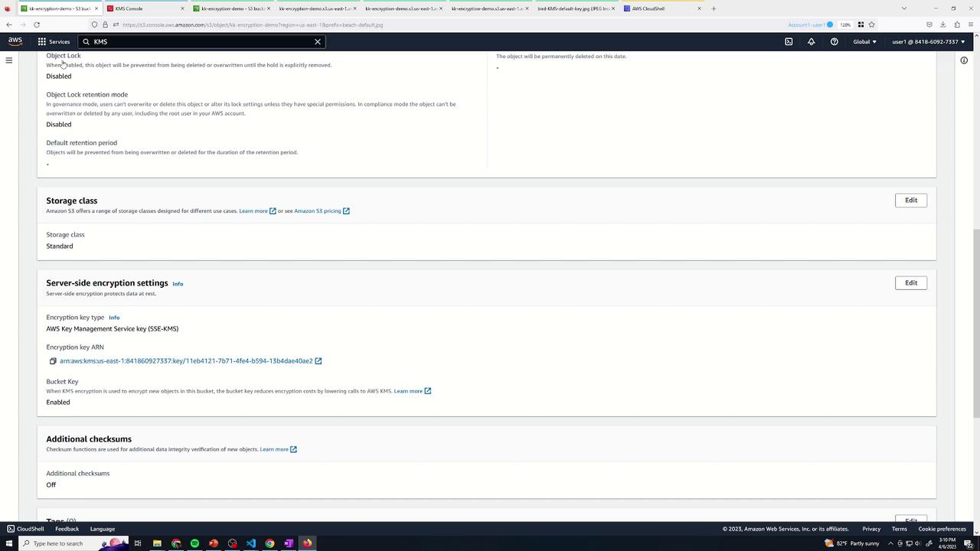Open storage classes Learn more link
The height and width of the screenshot is (551, 980).
click(x=257, y=211)
